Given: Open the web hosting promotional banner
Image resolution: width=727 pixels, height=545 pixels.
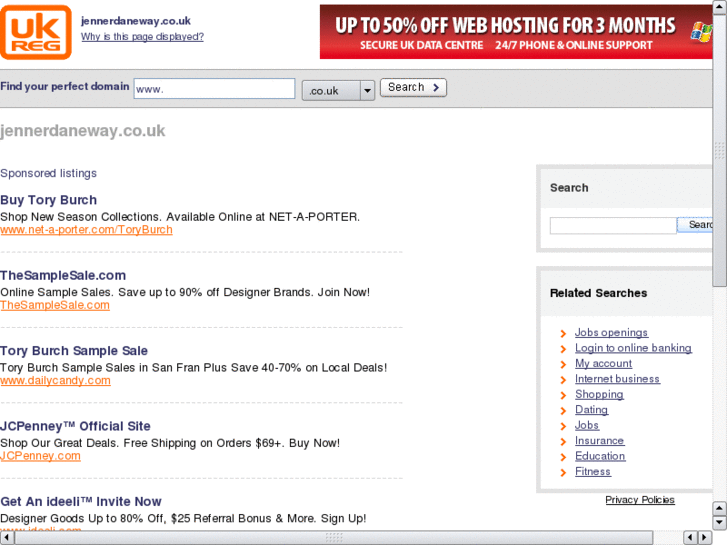Looking at the screenshot, I should 516,32.
